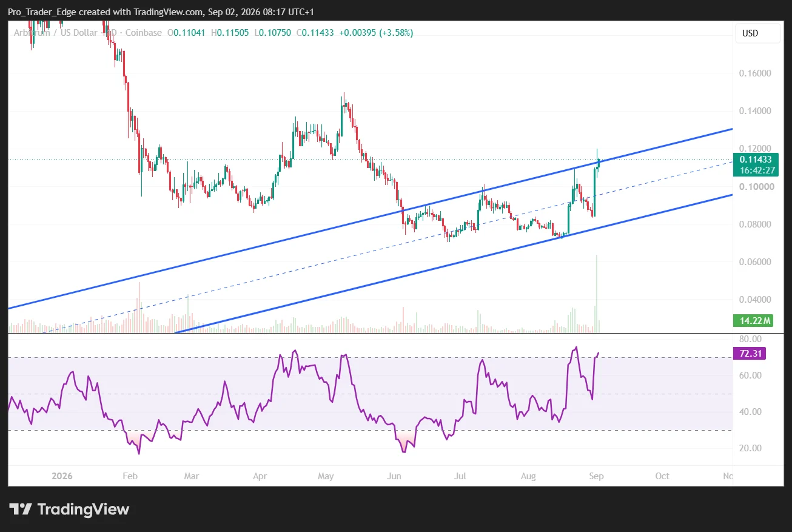Screen dimensions: 792x532
Task: Click the 0.16000 price scale label
Action: point(754,73)
